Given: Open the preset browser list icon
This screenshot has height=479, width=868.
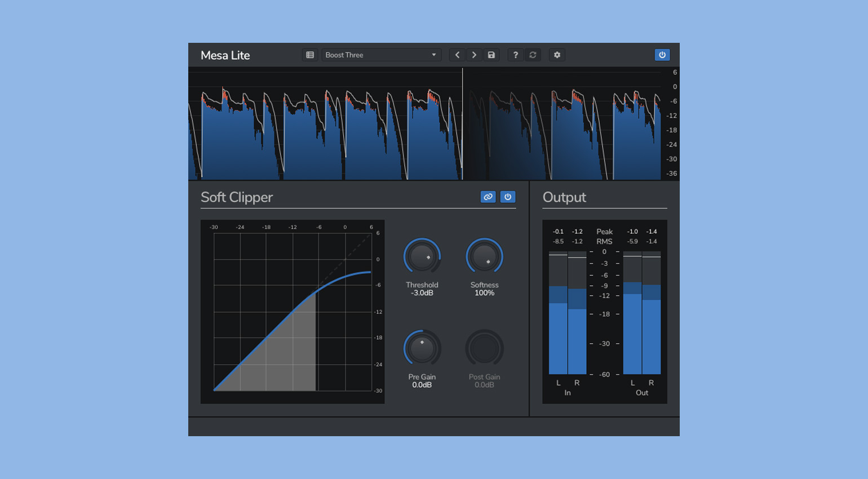Looking at the screenshot, I should point(310,55).
